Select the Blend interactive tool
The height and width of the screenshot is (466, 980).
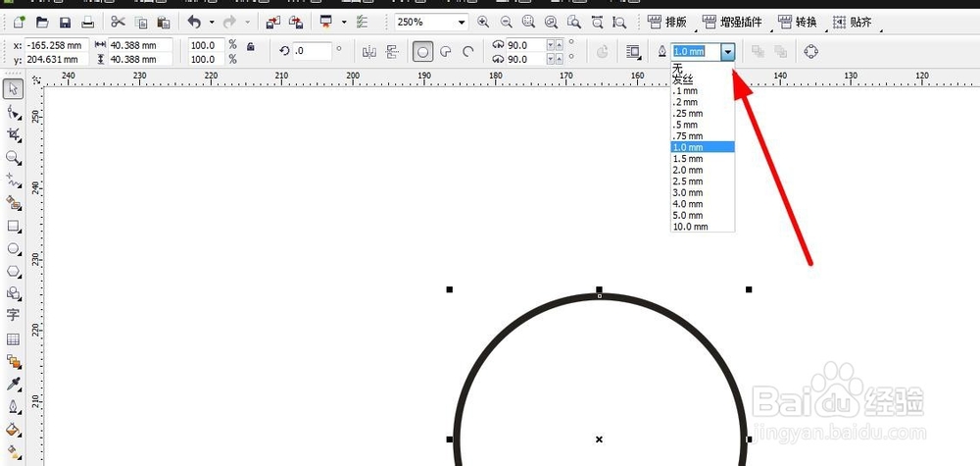(x=14, y=362)
